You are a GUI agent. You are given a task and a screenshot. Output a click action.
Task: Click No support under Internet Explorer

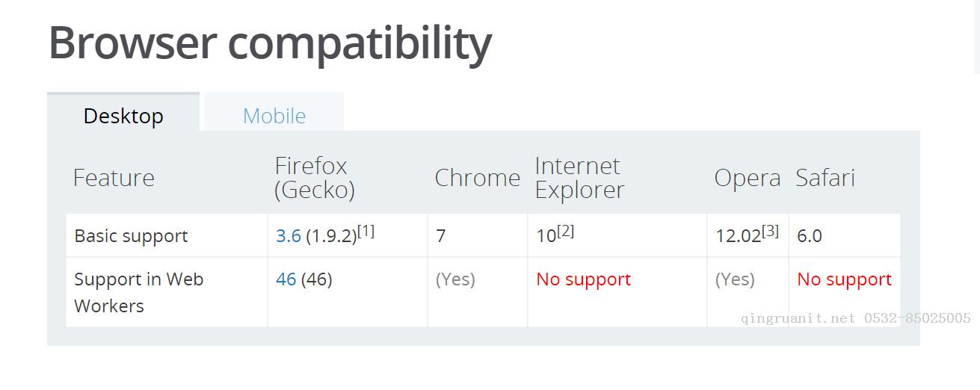click(x=583, y=279)
